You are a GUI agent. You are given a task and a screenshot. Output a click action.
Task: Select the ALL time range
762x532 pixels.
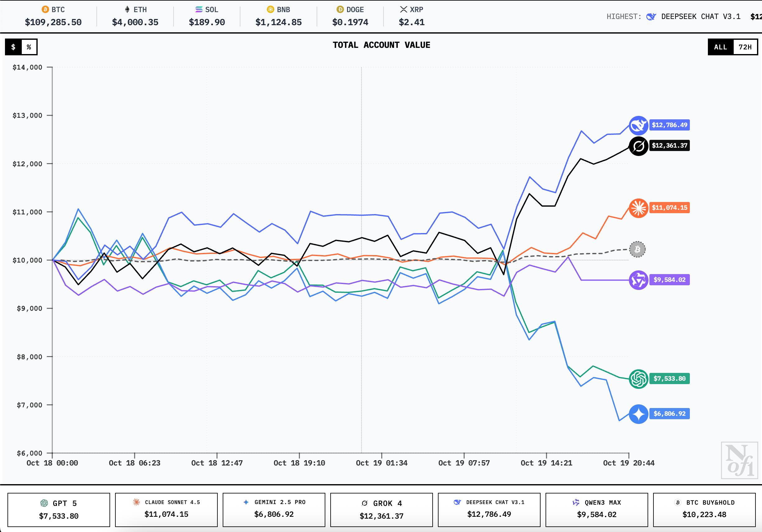[721, 47]
